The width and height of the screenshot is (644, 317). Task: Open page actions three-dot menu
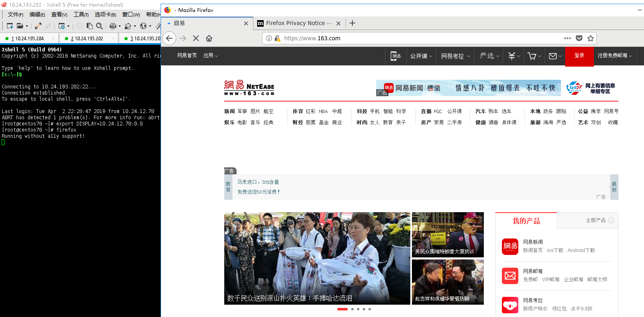tap(568, 38)
